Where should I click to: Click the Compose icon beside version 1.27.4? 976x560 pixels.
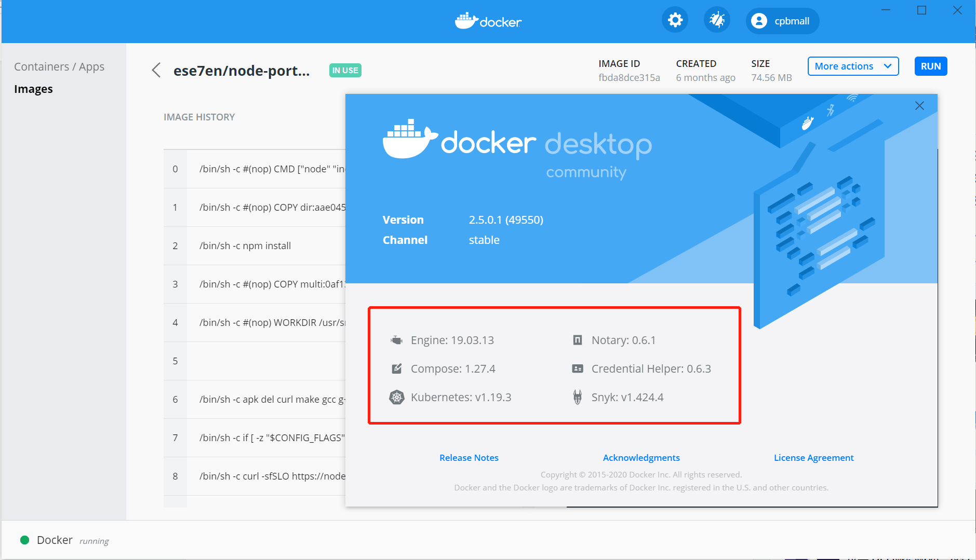coord(396,369)
